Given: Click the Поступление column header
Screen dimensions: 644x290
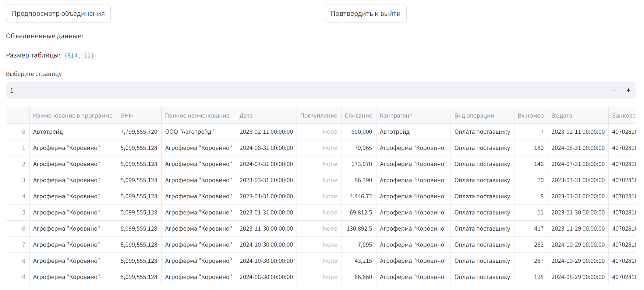Looking at the screenshot, I should [x=319, y=115].
